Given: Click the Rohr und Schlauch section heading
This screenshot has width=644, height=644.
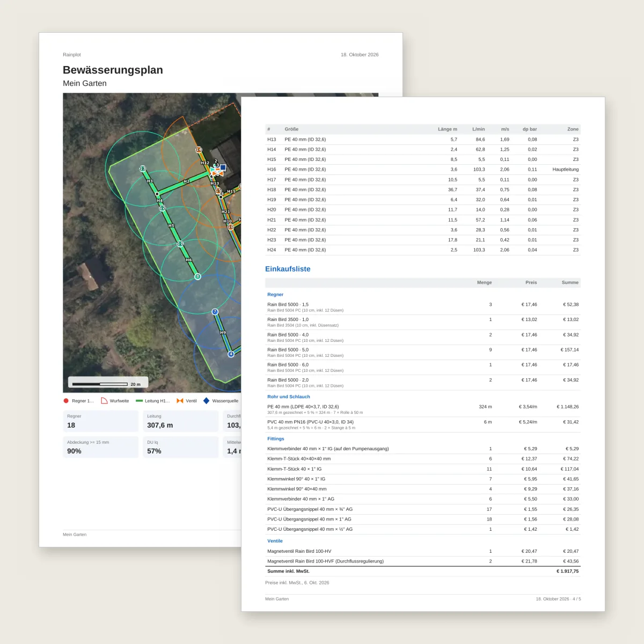Looking at the screenshot, I should [x=289, y=397].
